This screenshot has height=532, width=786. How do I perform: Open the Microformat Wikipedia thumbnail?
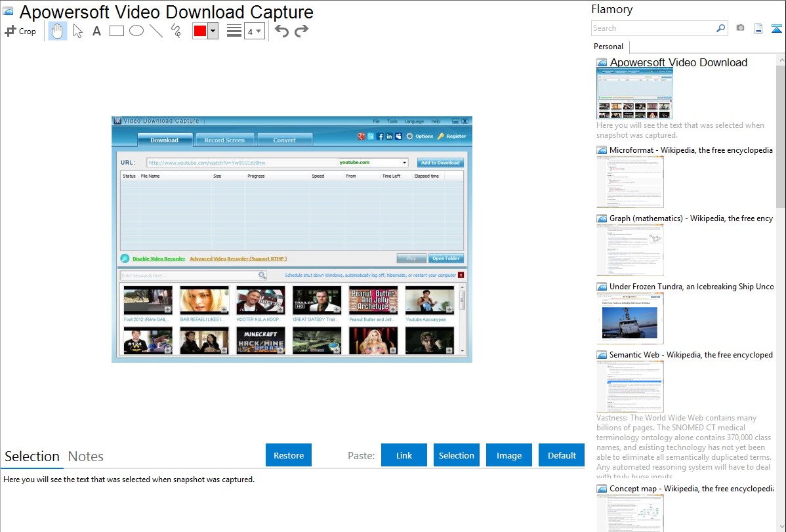[630, 182]
